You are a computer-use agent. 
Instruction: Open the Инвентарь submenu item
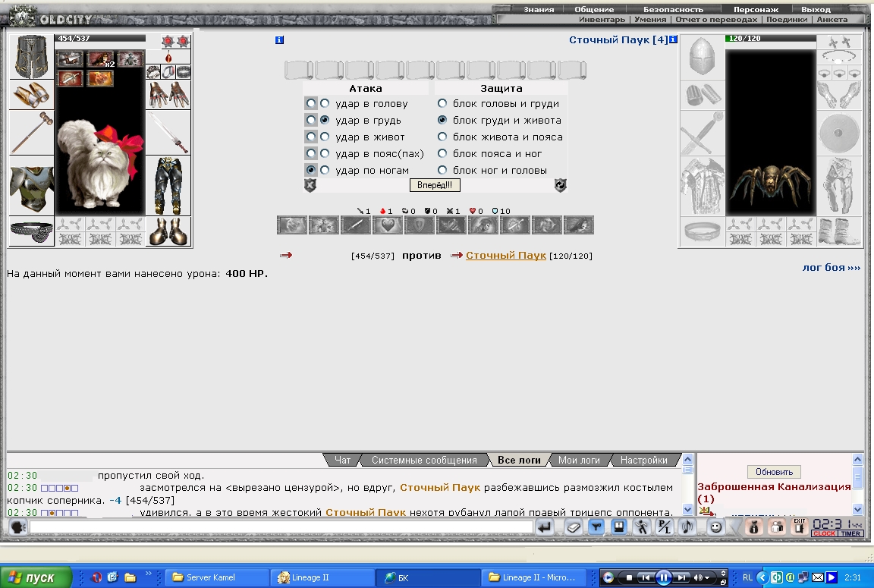pos(602,20)
